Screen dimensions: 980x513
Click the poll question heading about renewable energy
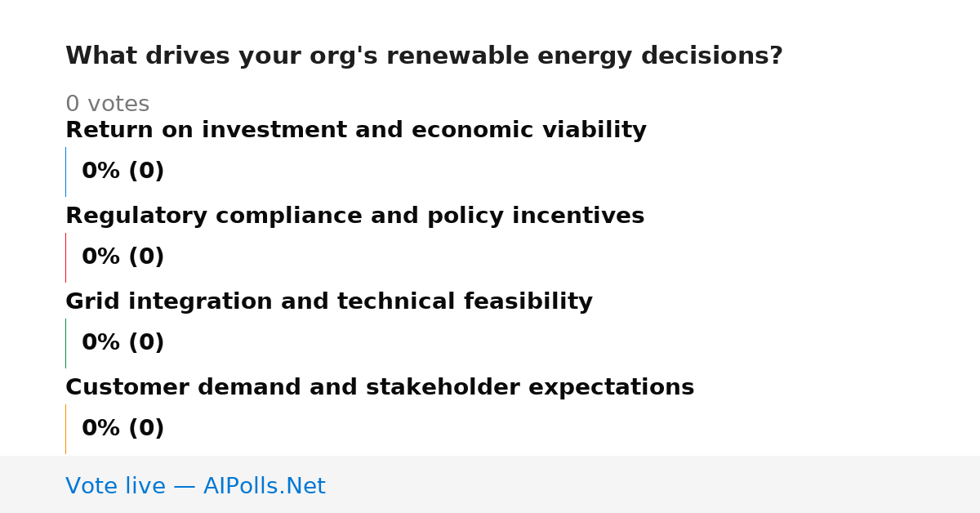point(424,56)
